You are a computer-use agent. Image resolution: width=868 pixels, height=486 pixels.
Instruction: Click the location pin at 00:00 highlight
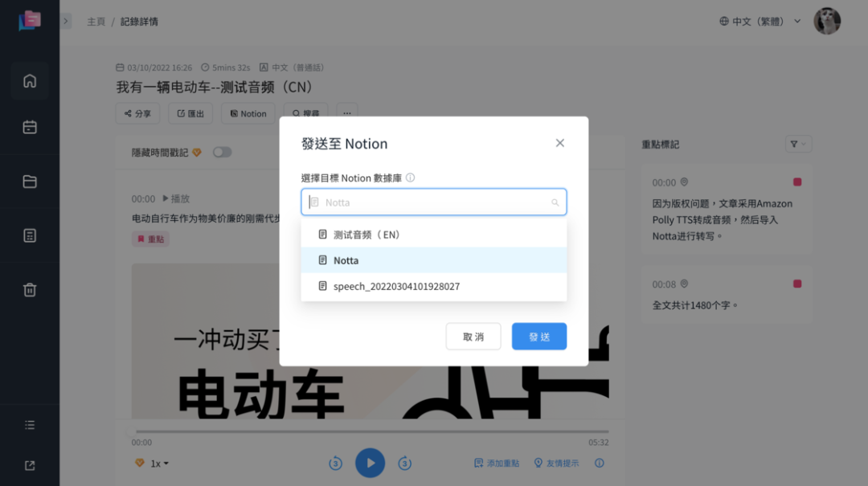(x=684, y=182)
